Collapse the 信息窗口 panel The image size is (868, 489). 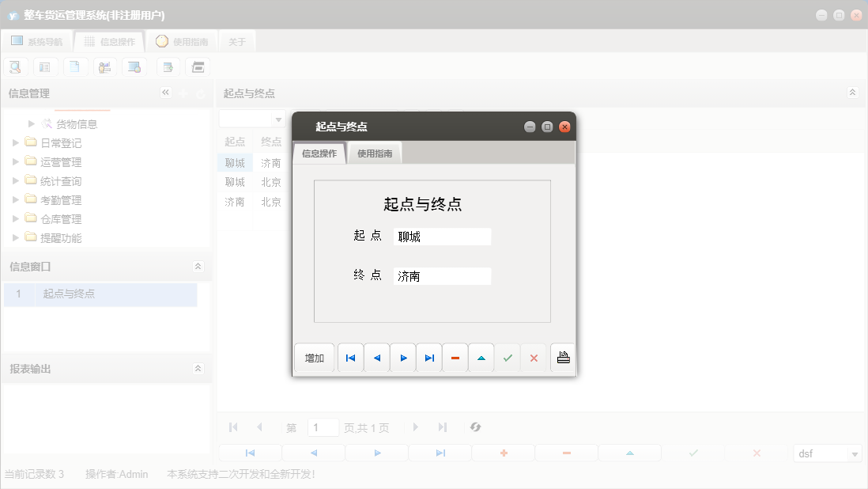(x=198, y=267)
